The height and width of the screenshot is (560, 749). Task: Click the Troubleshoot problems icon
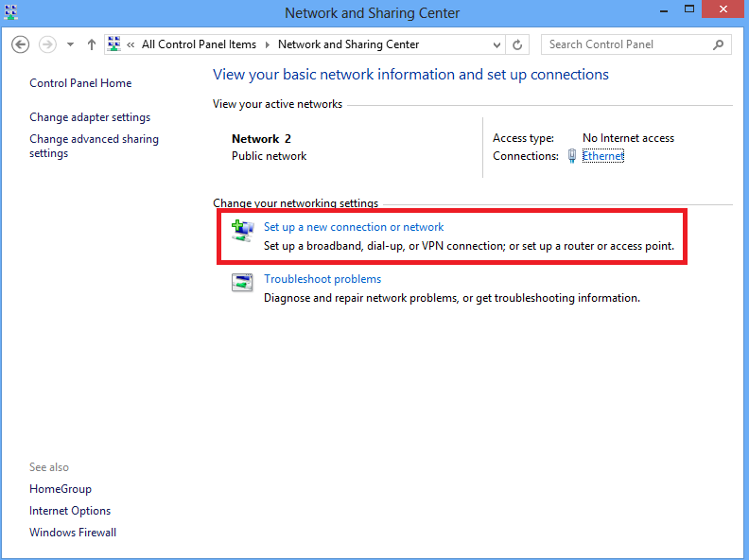[x=243, y=282]
